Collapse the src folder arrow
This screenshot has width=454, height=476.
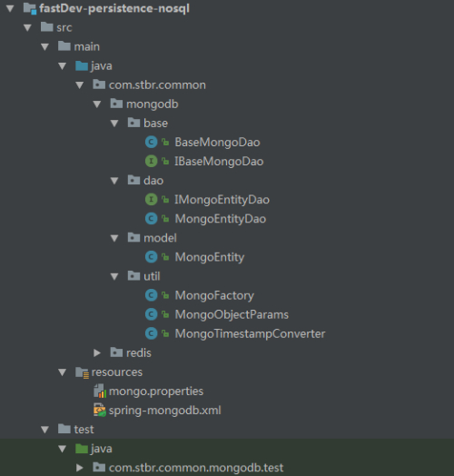pos(27,28)
